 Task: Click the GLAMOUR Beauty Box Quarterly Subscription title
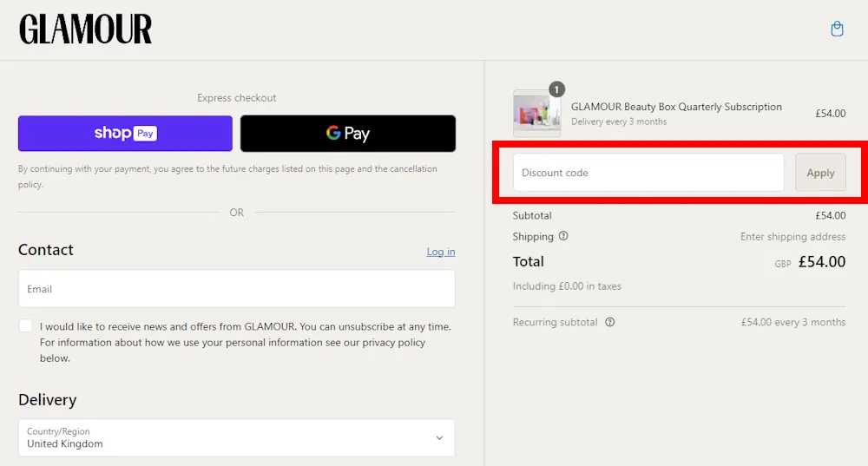676,107
